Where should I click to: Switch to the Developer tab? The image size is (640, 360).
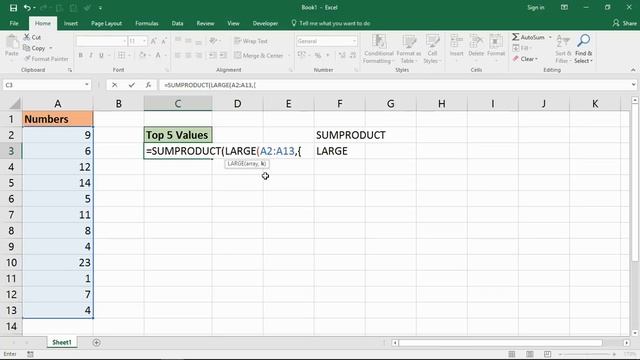tap(265, 23)
